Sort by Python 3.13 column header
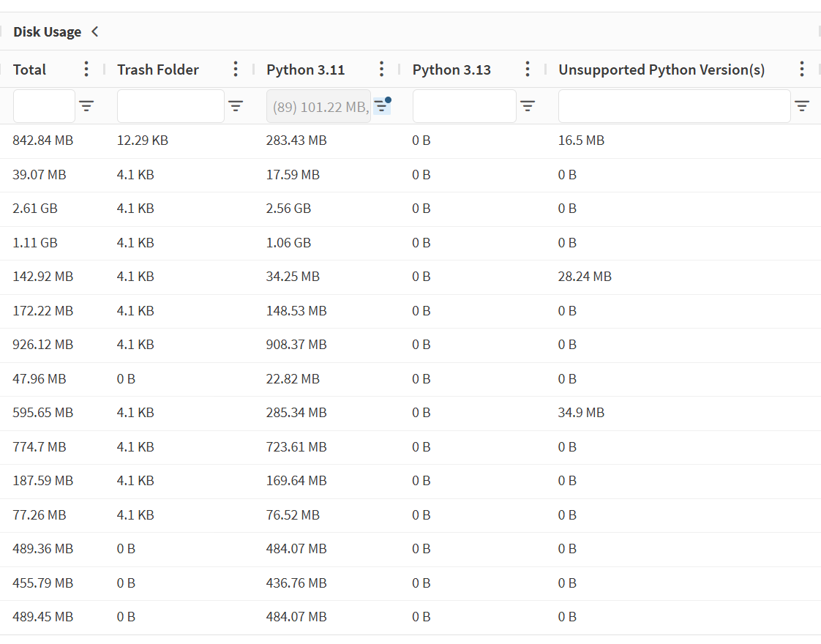The width and height of the screenshot is (821, 644). pos(451,70)
